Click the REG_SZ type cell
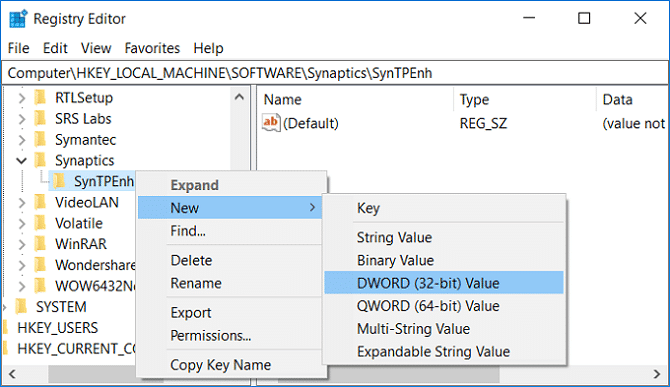Screen dimensions: 670x387 click(x=483, y=123)
